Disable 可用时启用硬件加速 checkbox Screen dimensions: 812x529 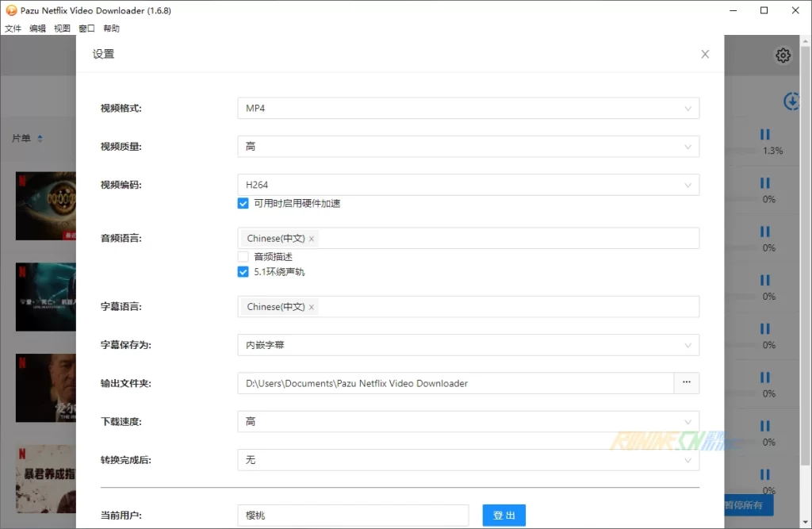[x=243, y=204]
